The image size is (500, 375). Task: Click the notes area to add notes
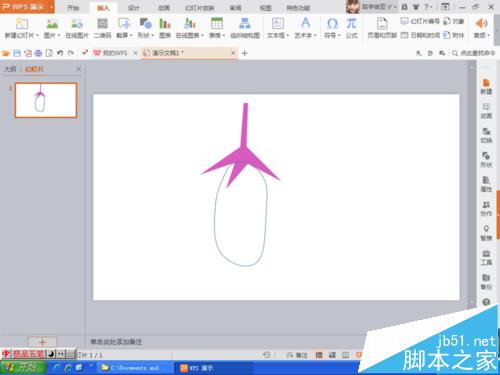[116, 342]
